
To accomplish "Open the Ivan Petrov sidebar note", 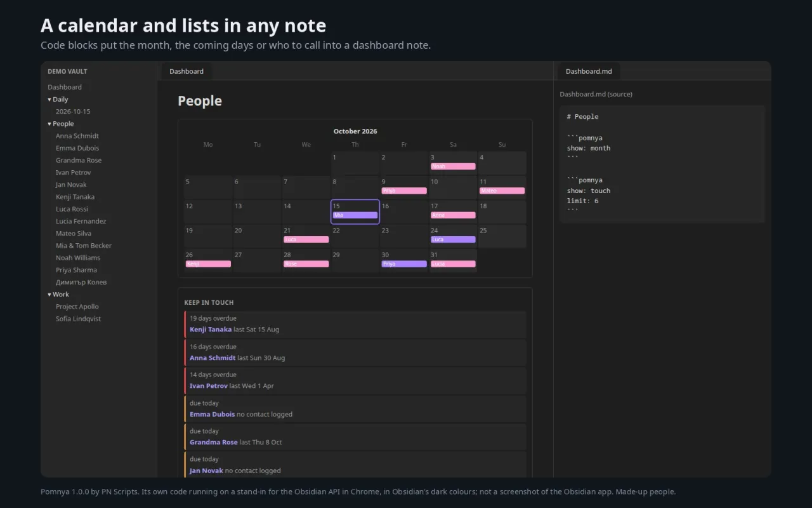I will point(73,173).
